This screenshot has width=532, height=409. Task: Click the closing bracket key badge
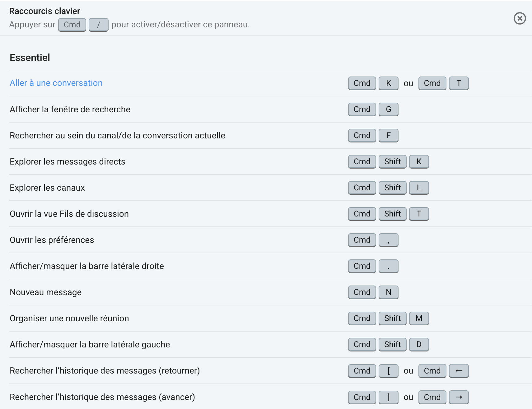pos(388,397)
